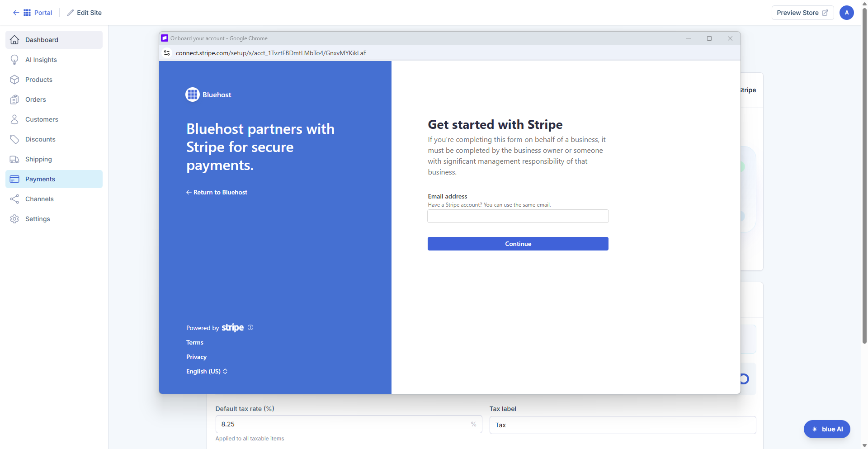Image resolution: width=868 pixels, height=449 pixels.
Task: Focus the Email address field
Action: 518,216
